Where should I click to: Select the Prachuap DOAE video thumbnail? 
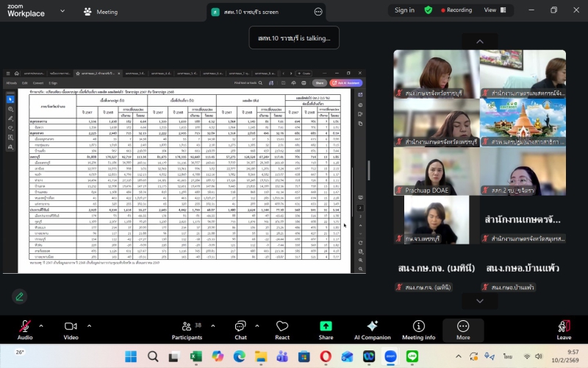tap(436, 172)
